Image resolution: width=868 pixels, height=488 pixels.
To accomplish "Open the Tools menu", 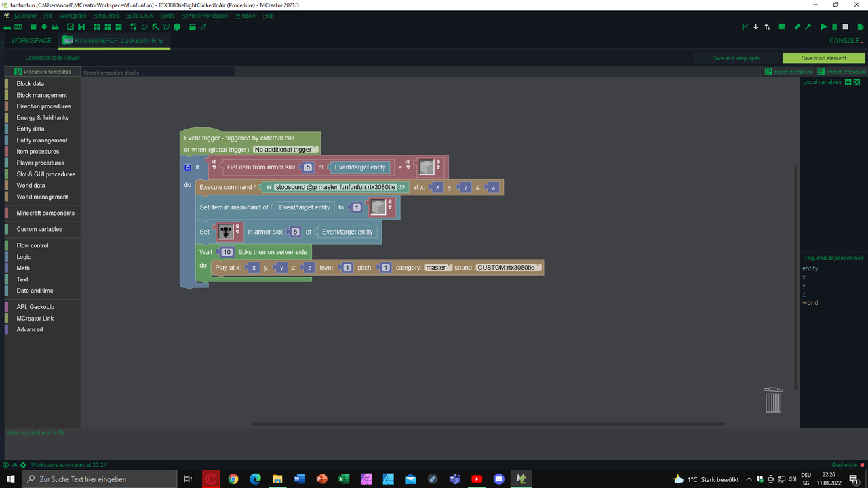I will click(167, 16).
